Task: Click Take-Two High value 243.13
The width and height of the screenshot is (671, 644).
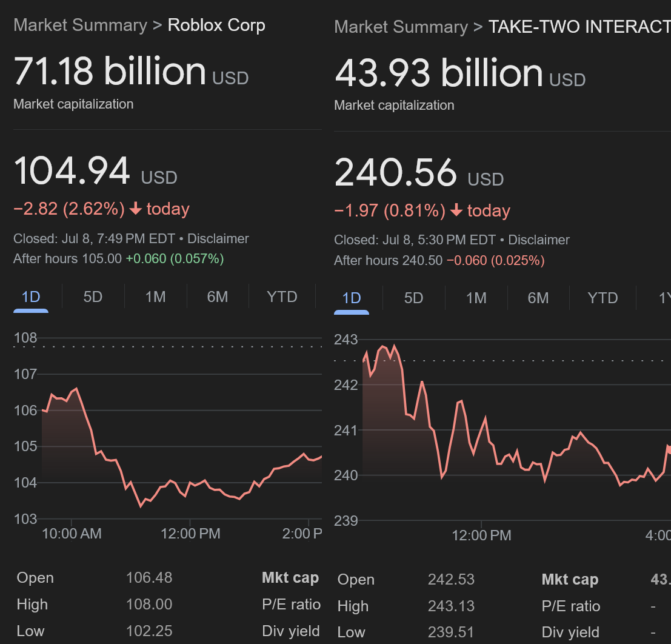Action: 451,606
